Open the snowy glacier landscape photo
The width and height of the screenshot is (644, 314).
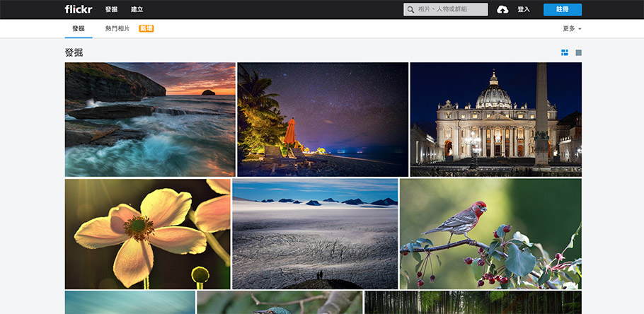315,233
